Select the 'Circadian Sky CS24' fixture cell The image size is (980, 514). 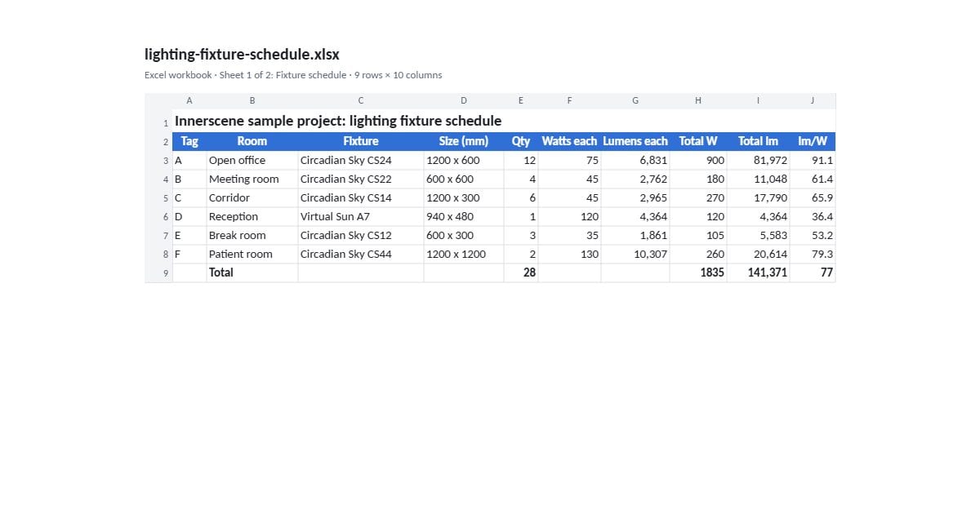tap(361, 161)
